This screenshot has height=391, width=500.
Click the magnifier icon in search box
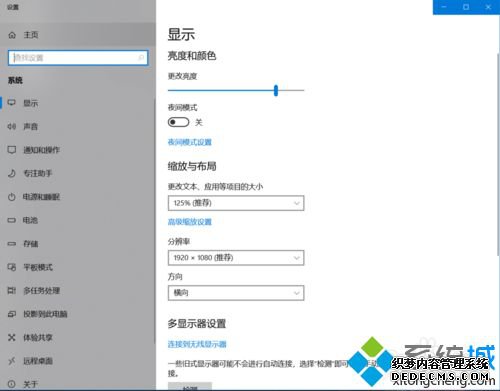pyautogui.click(x=141, y=58)
